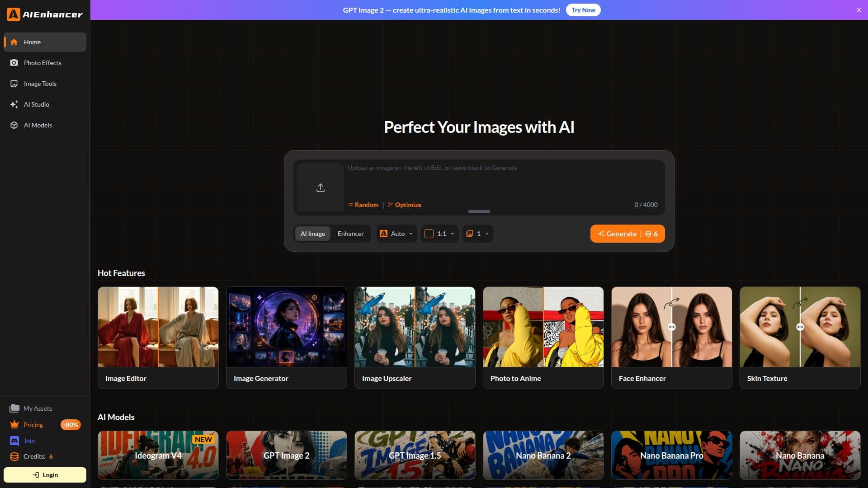Image resolution: width=868 pixels, height=488 pixels.
Task: Click the AI Studio sparkle icon
Action: (x=14, y=104)
